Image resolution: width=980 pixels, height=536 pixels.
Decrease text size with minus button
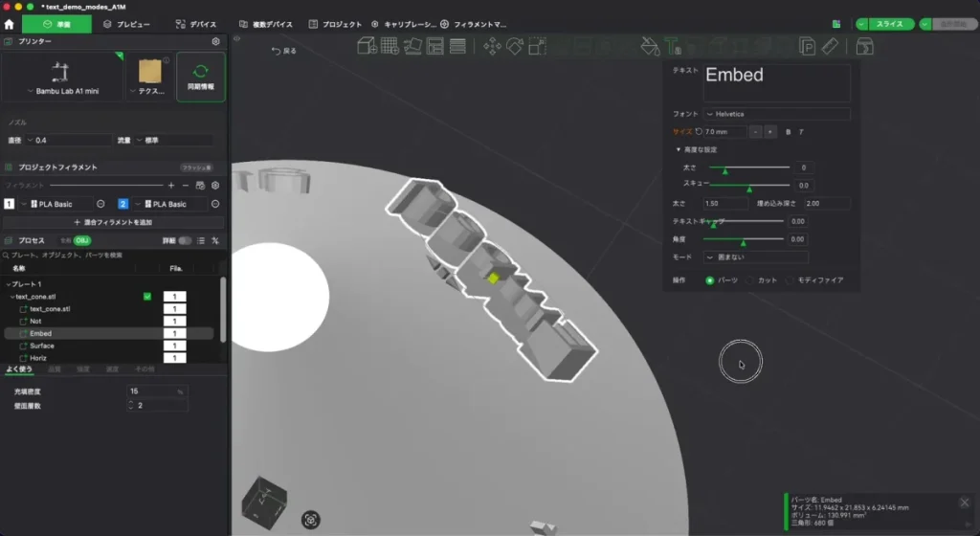coord(756,132)
